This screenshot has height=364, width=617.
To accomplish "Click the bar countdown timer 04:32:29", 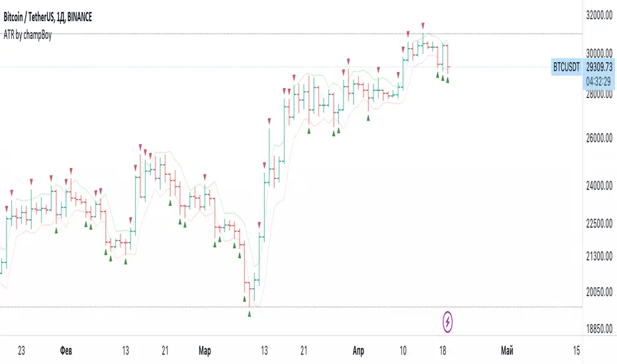I will [x=598, y=78].
